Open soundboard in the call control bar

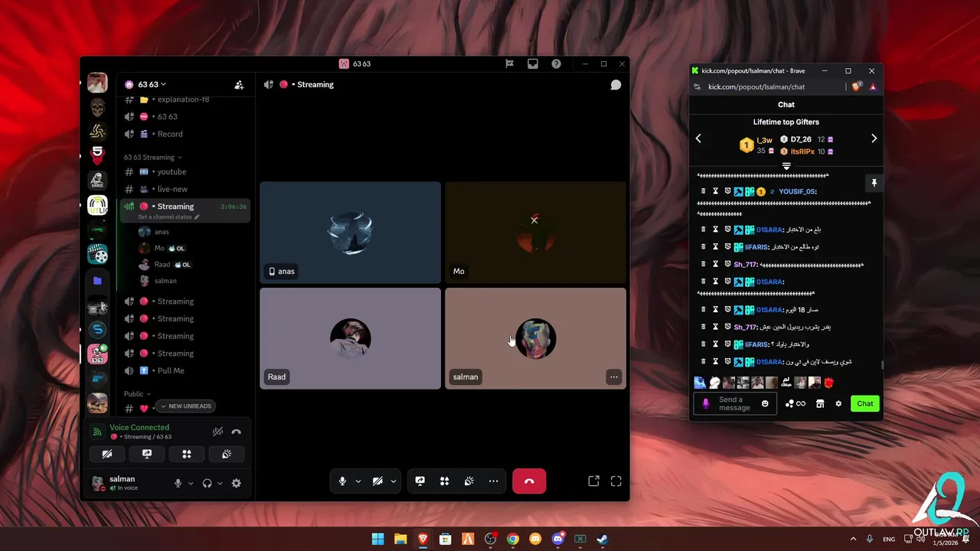click(469, 481)
